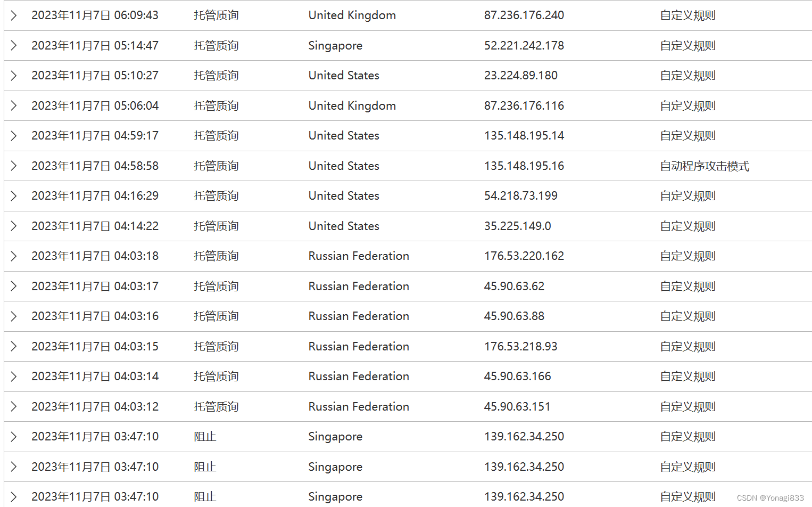Select IP address 135.148.195.14
Viewport: 812px width, 507px height.
(x=524, y=136)
